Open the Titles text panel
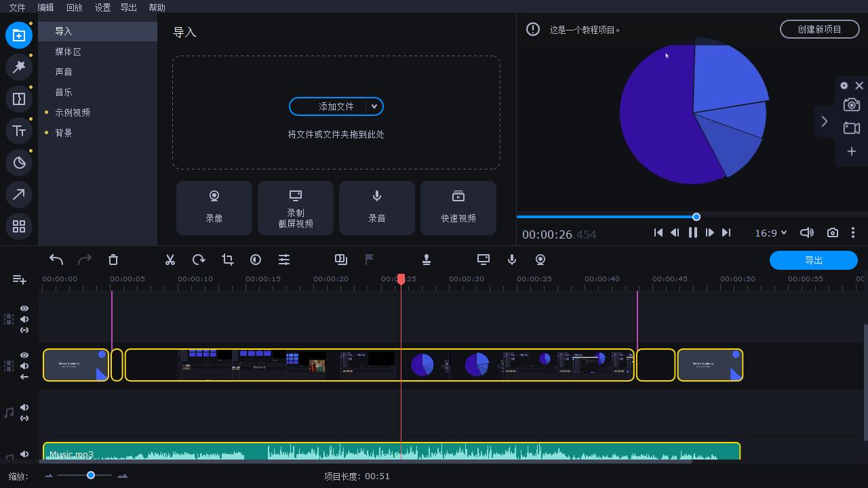868x488 pixels. pyautogui.click(x=19, y=131)
